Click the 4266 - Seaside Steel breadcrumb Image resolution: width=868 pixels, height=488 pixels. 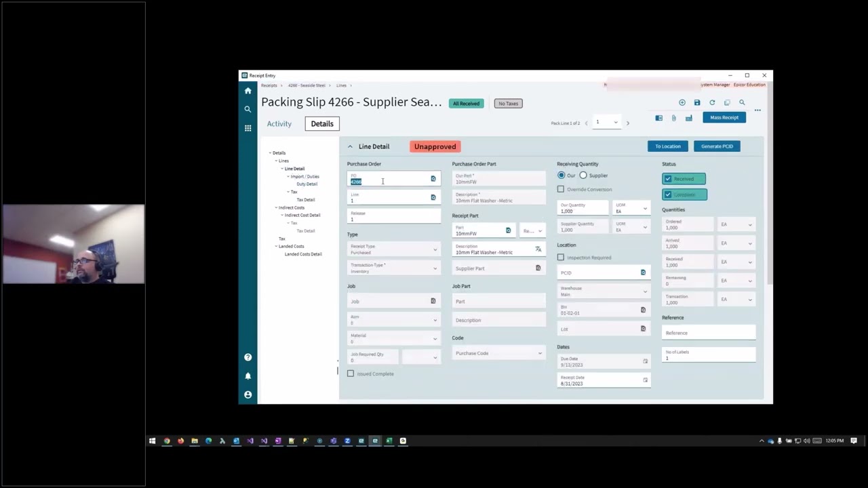click(x=307, y=85)
